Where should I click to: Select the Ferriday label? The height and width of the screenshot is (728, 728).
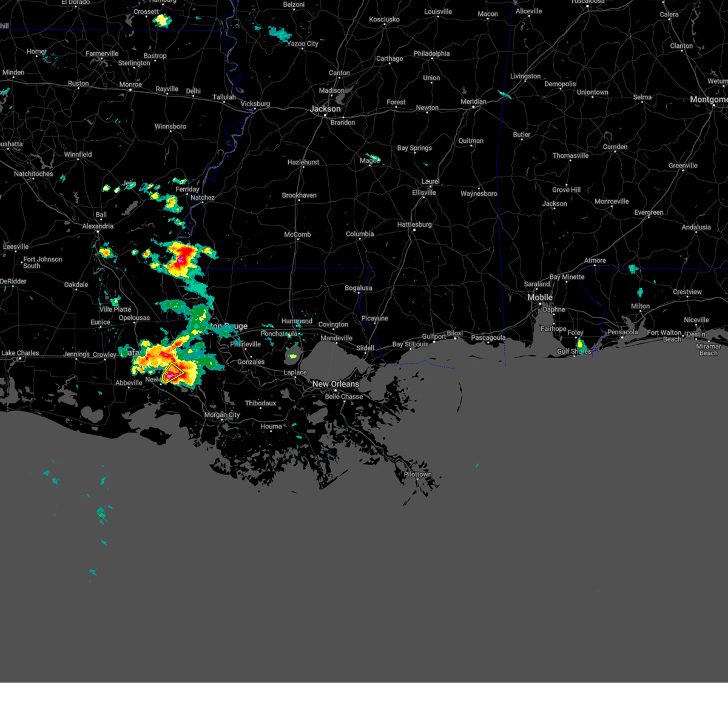[187, 189]
